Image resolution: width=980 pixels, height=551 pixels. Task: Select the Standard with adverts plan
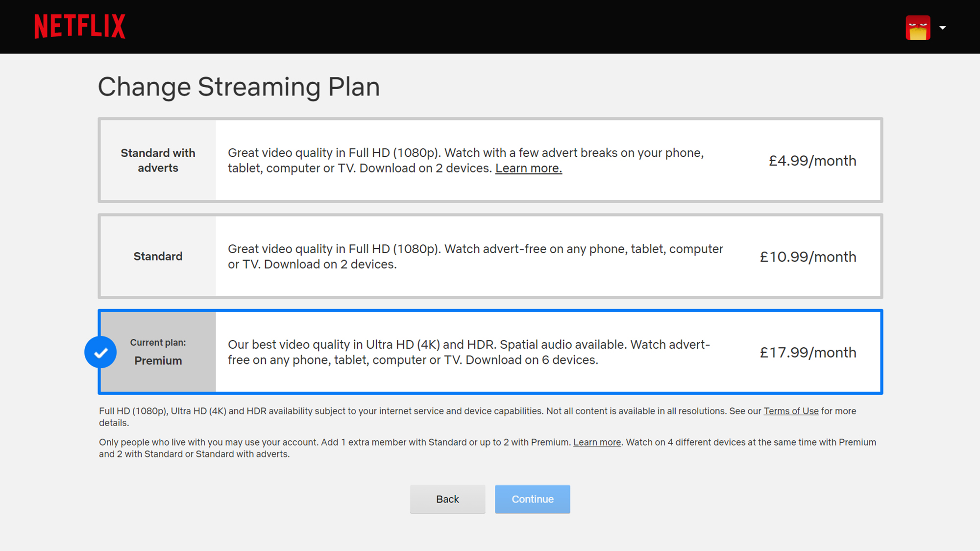[158, 160]
